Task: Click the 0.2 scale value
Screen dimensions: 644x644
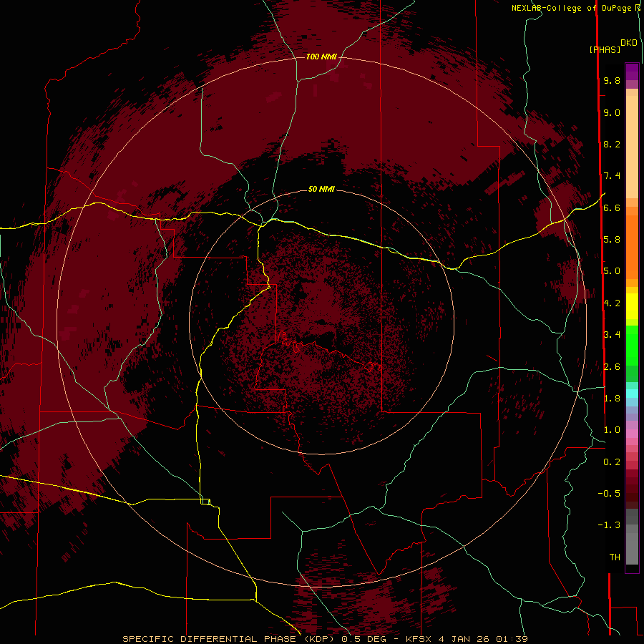Action: (x=612, y=462)
